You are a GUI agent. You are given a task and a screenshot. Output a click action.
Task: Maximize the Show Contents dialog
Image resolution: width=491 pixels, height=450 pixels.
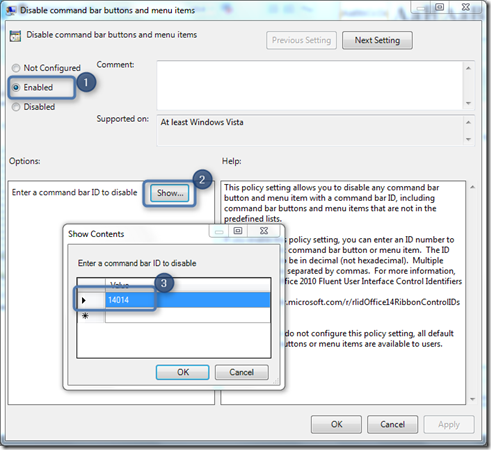click(238, 231)
